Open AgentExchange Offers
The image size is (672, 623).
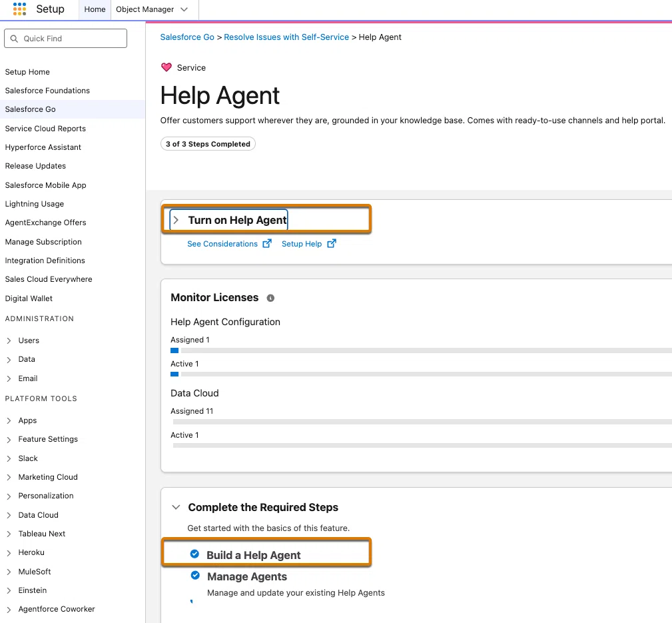pyautogui.click(x=45, y=223)
